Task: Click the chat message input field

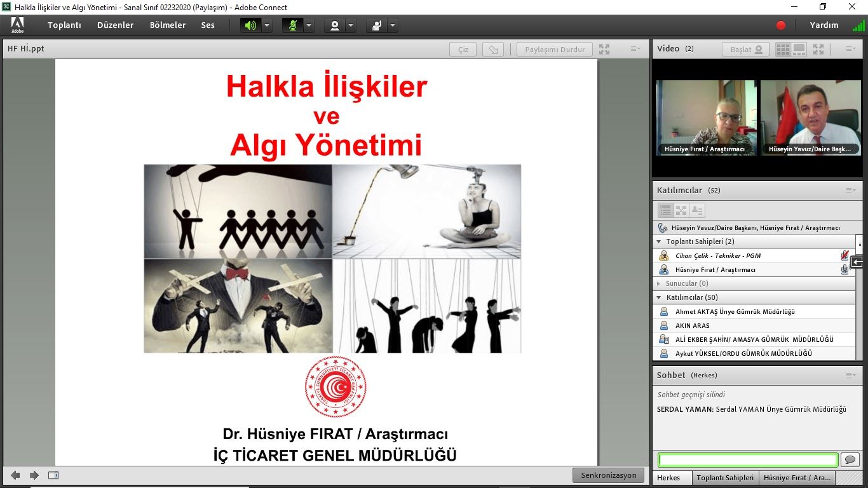Action: coord(748,459)
